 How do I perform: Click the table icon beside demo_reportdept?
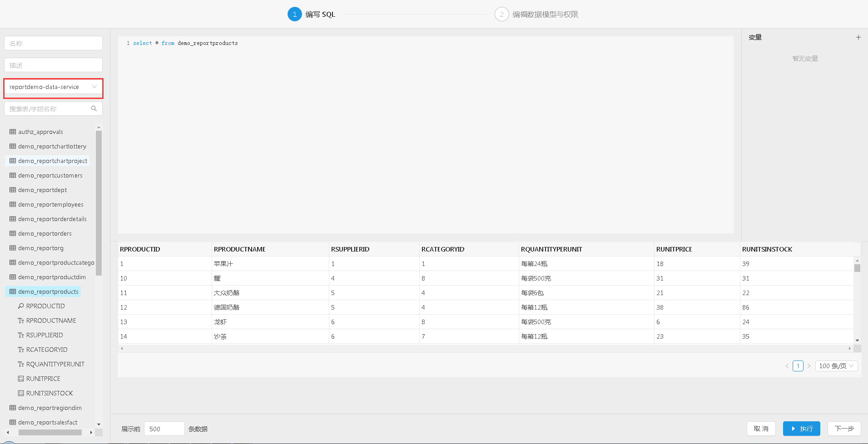point(13,190)
